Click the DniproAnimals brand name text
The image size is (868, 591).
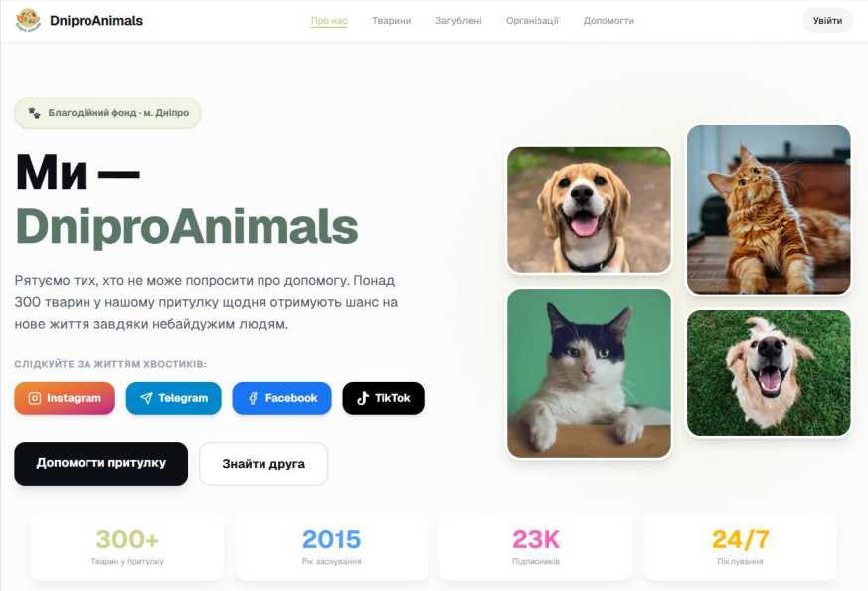pyautogui.click(x=96, y=21)
